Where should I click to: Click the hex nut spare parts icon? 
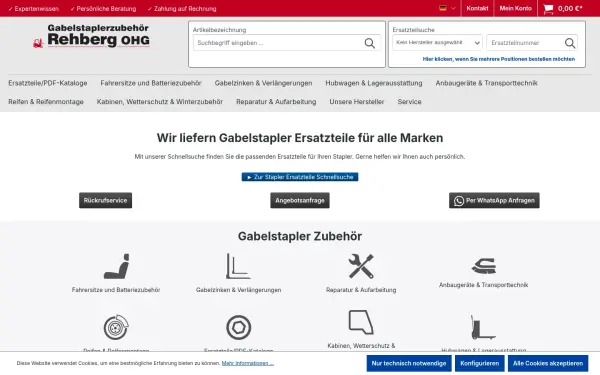(238, 327)
